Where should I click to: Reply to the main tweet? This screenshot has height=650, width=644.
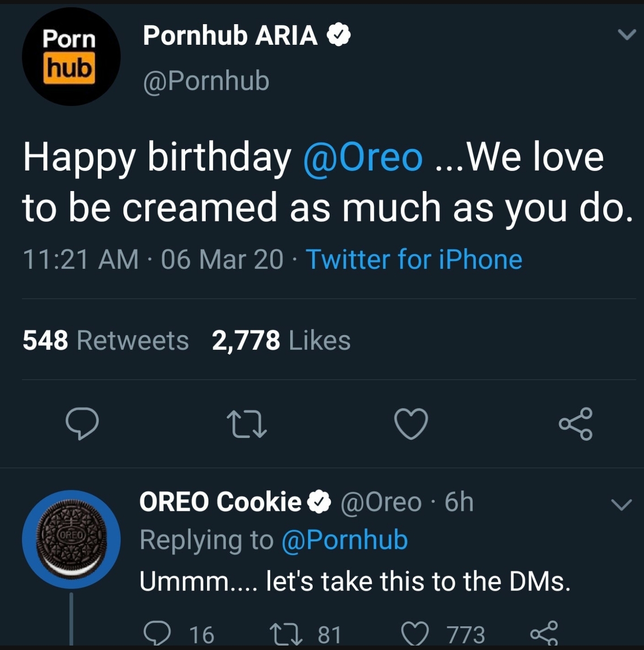coord(82,423)
